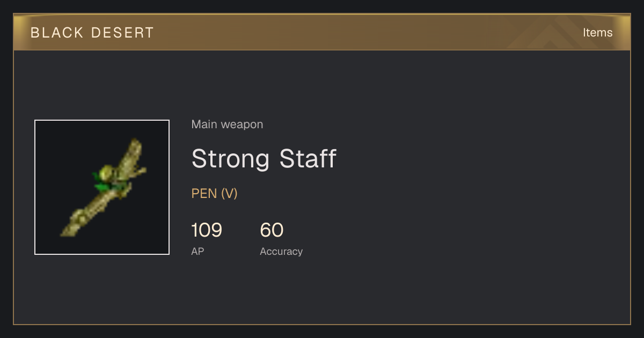The width and height of the screenshot is (644, 338).
Task: Click the Main weapon category label
Action: 227,124
